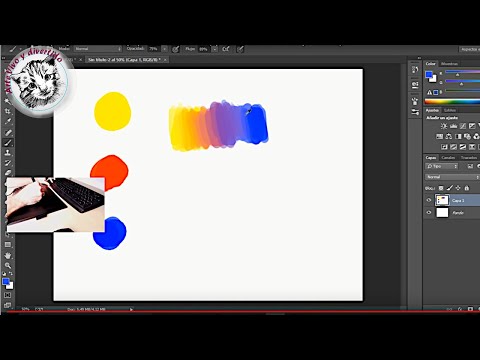Open status bar info arrow menu
This screenshot has height=360, width=480.
tap(131, 309)
